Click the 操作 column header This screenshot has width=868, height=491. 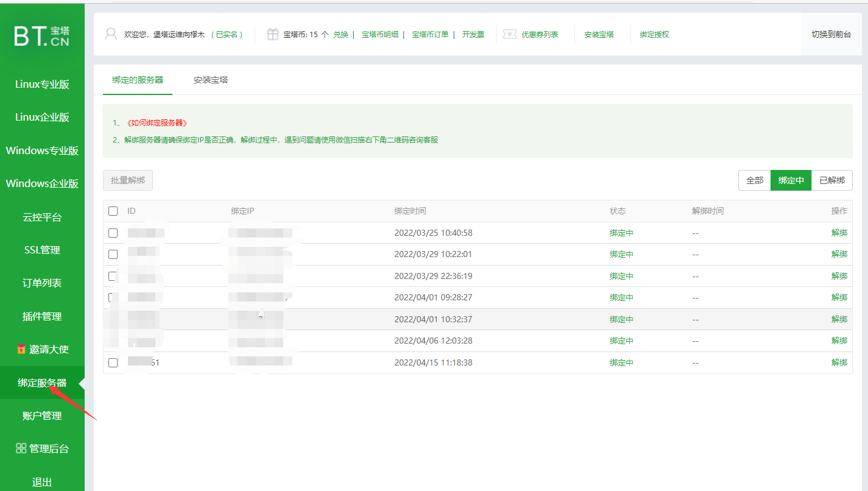coord(839,211)
